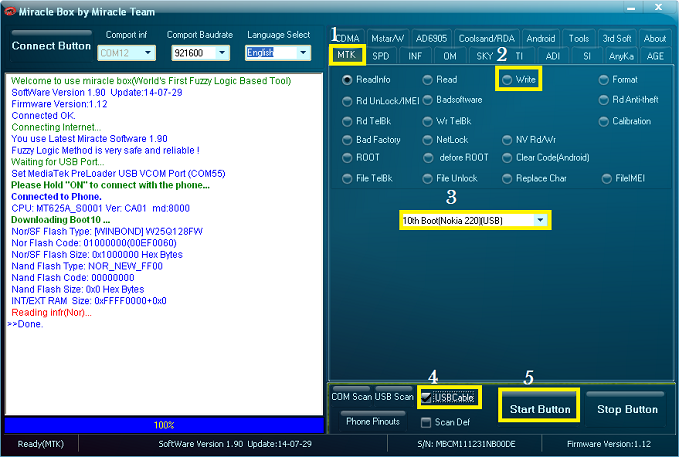Open the Tools tab

coord(579,39)
